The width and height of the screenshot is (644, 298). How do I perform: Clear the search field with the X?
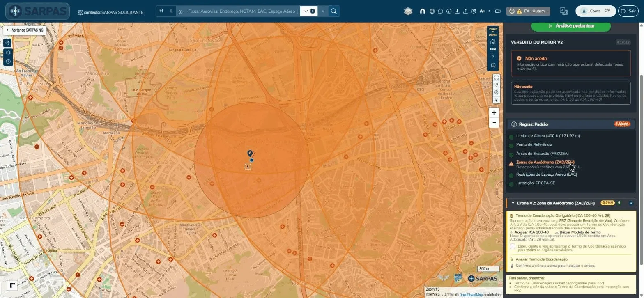[323, 11]
